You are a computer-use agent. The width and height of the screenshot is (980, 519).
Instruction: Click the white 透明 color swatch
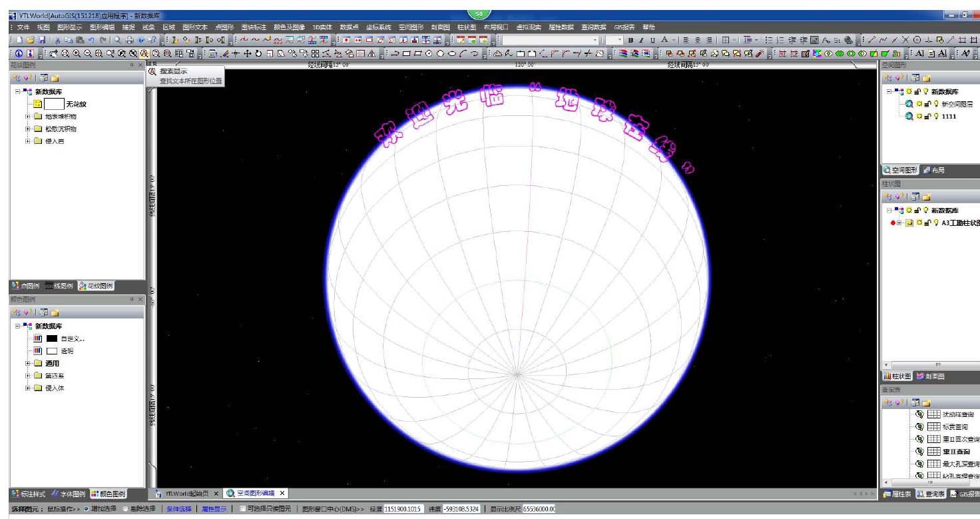[51, 351]
